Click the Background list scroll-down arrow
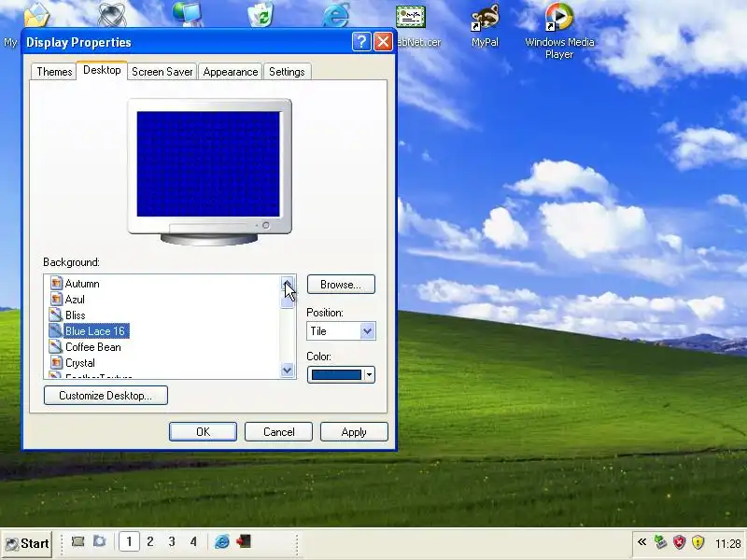 click(x=288, y=370)
